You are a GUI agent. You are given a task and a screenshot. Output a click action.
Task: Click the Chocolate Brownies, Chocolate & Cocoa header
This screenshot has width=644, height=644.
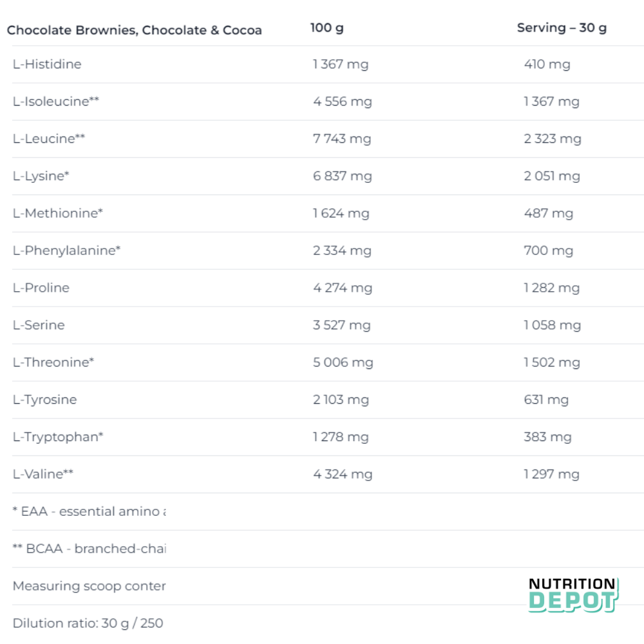click(134, 30)
